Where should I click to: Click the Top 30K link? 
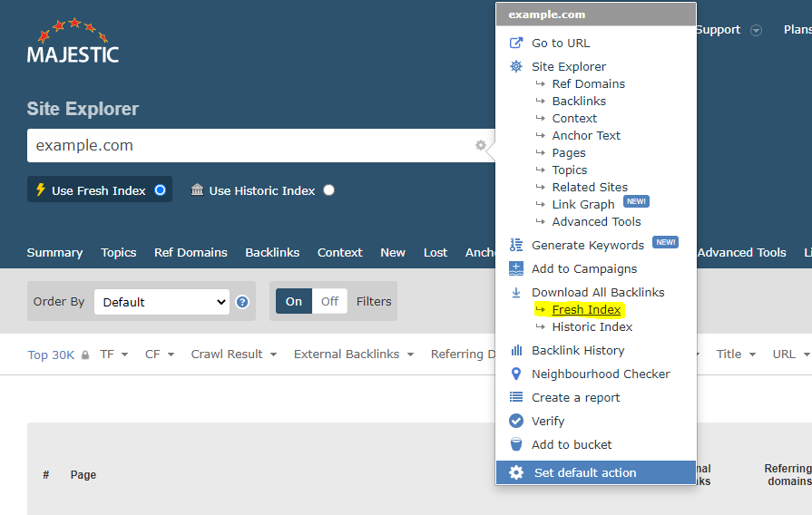(52, 355)
